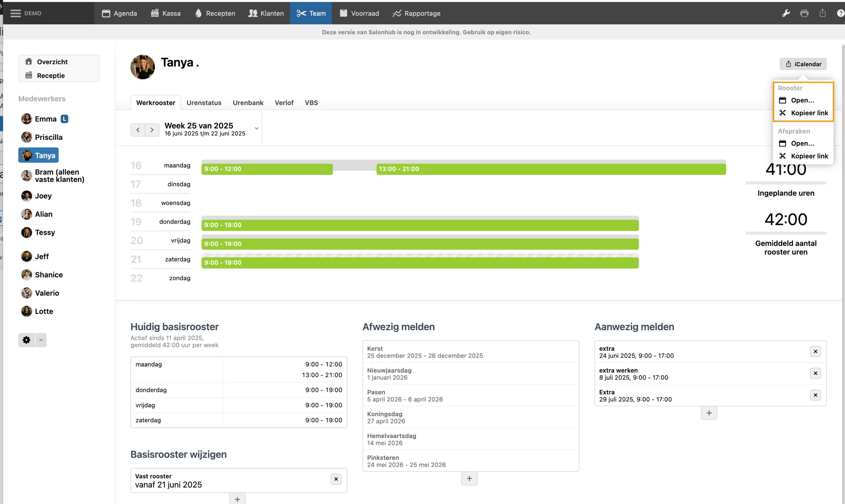Open the hamburger menu next to DEMO

[15, 13]
